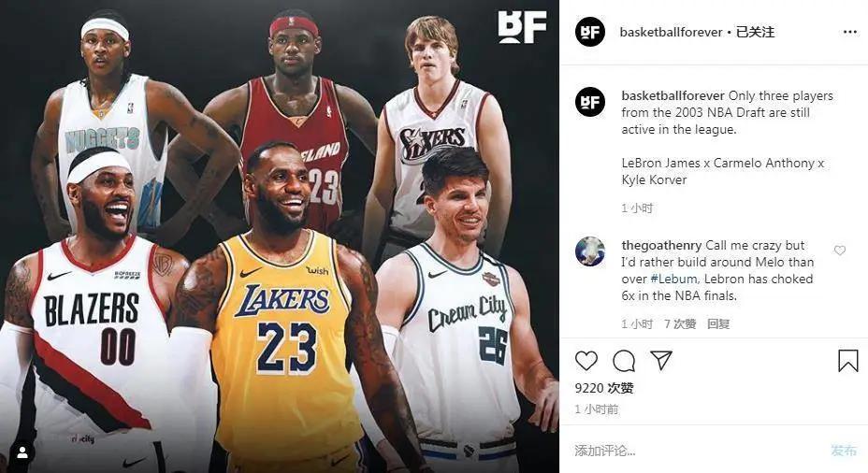Open comments via the speech bubble icon

pyautogui.click(x=624, y=361)
